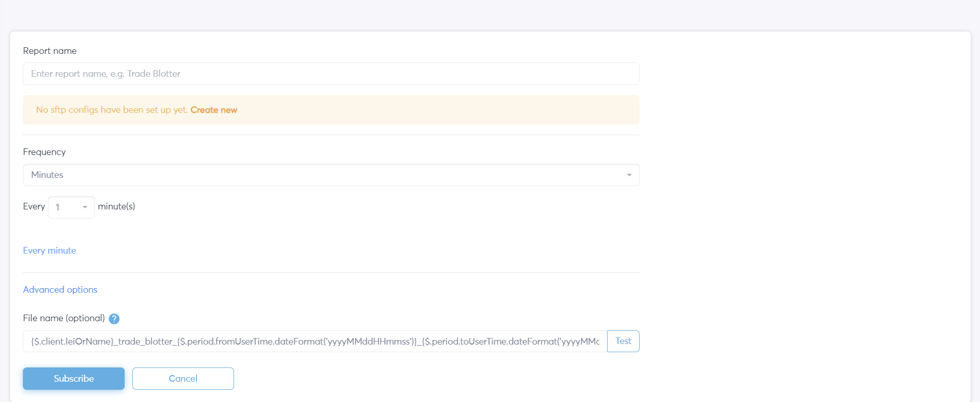Click the 'Every minute' schedule summary text
980x402 pixels.
pyautogui.click(x=49, y=251)
